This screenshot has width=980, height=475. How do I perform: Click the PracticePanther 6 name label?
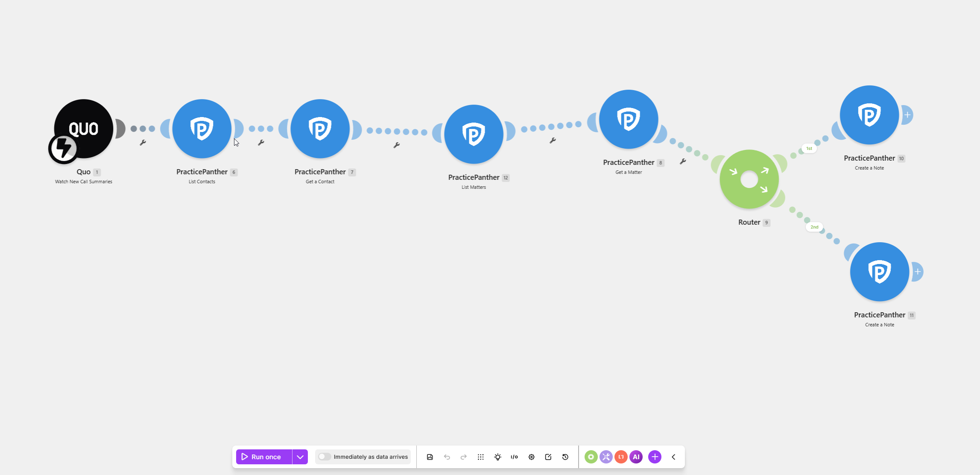(202, 172)
